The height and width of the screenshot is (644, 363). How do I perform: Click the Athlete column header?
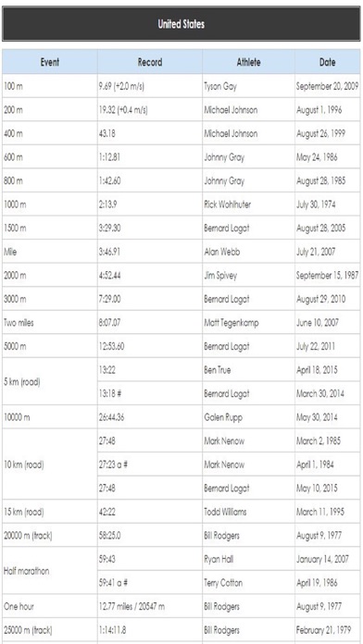(x=248, y=62)
